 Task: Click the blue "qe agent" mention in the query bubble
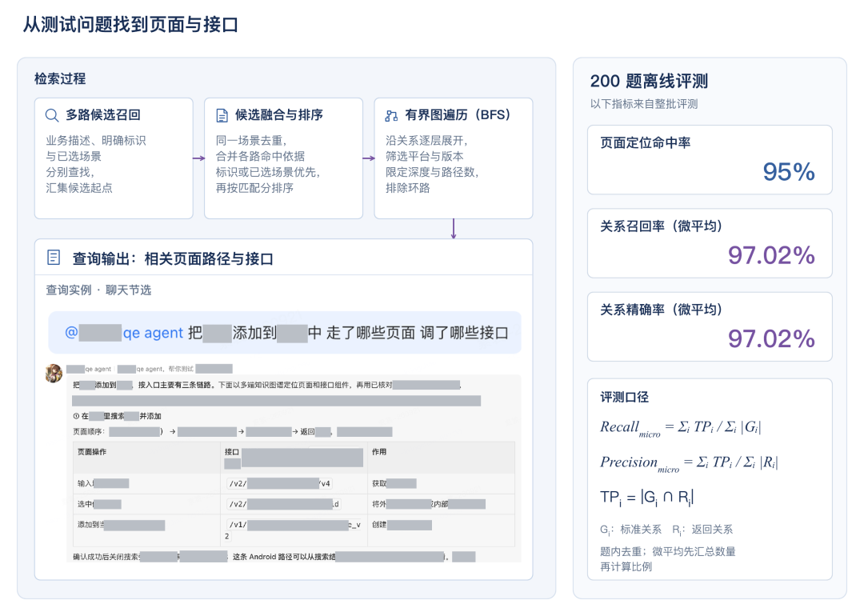[x=153, y=333]
